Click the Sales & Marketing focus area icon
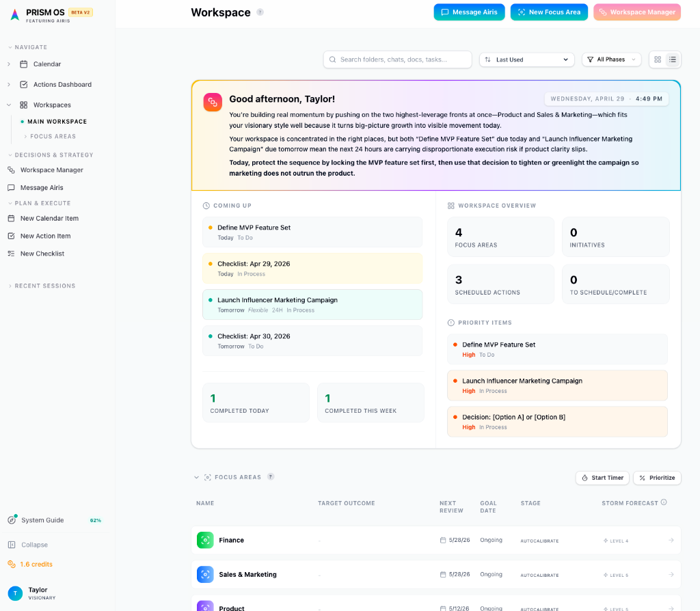The width and height of the screenshot is (700, 611). 205,574
